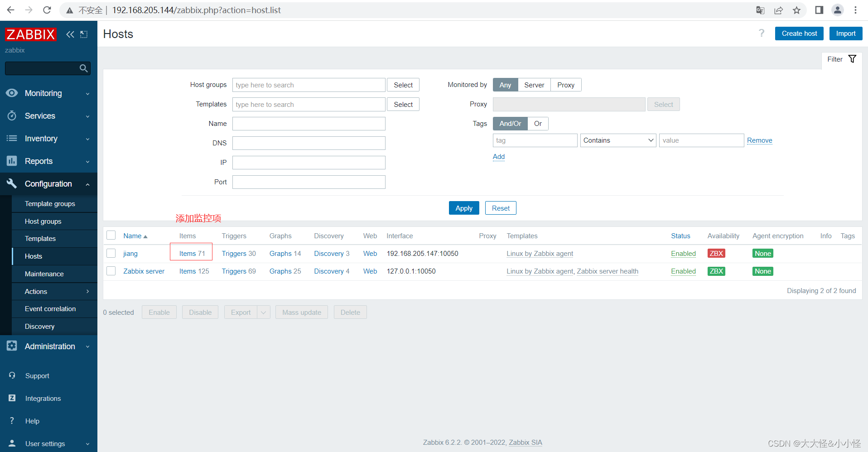Click the User settings person icon
Screen dimensions: 868x452
click(12, 443)
